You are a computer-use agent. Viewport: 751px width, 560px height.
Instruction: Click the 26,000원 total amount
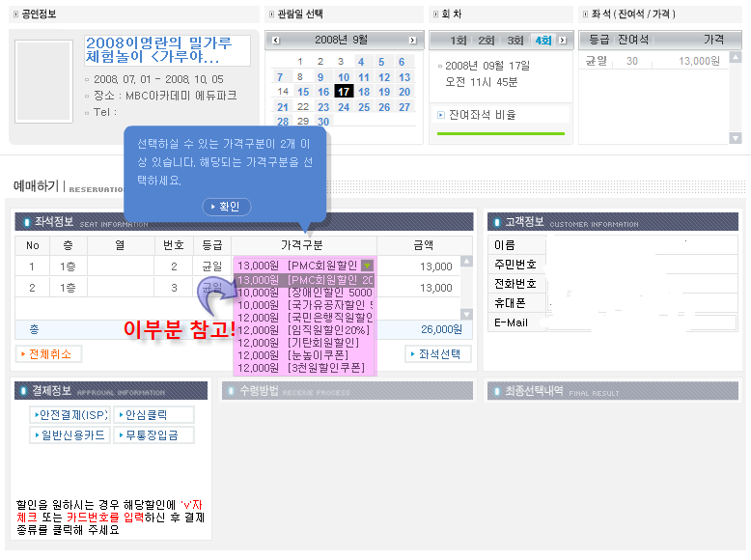click(x=441, y=329)
